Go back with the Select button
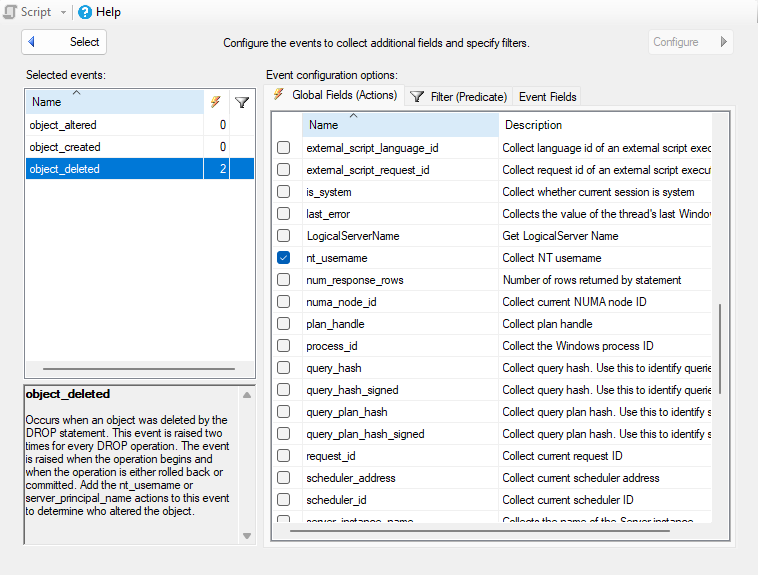The width and height of the screenshot is (758, 575). coord(64,42)
